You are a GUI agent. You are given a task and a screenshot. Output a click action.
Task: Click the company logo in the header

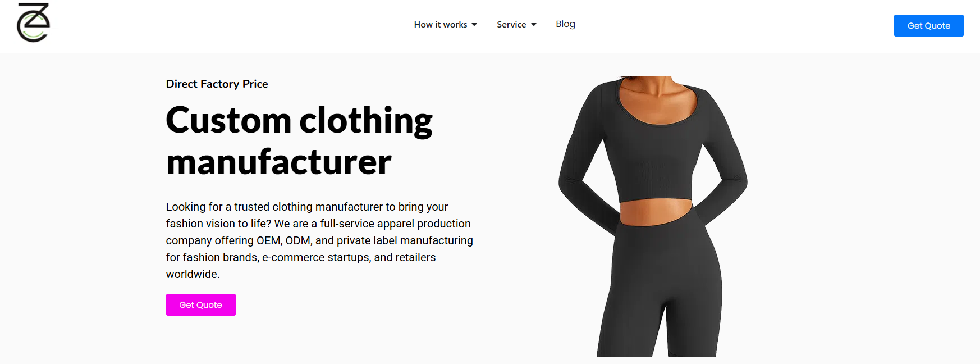34,22
